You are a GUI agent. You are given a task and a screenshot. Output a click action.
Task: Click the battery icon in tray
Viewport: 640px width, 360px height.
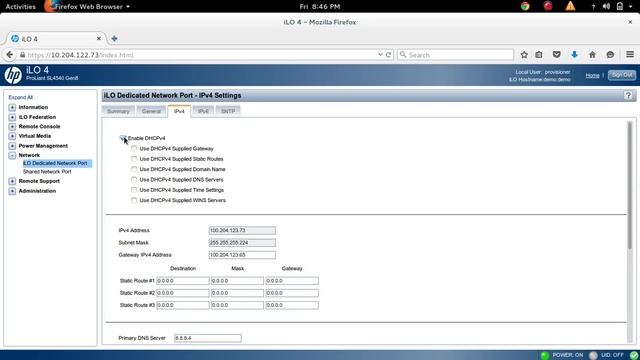(620, 7)
